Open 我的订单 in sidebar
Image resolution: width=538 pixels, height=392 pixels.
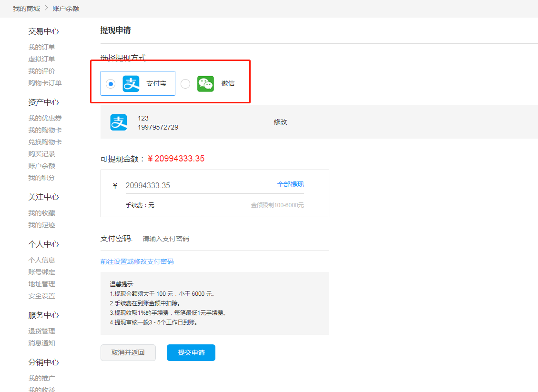tap(41, 47)
